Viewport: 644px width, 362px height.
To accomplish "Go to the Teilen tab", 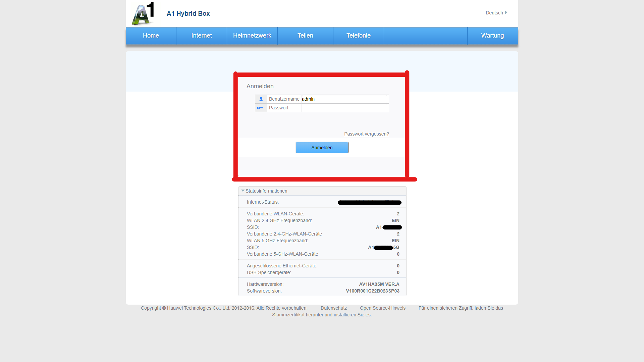I will point(305,36).
